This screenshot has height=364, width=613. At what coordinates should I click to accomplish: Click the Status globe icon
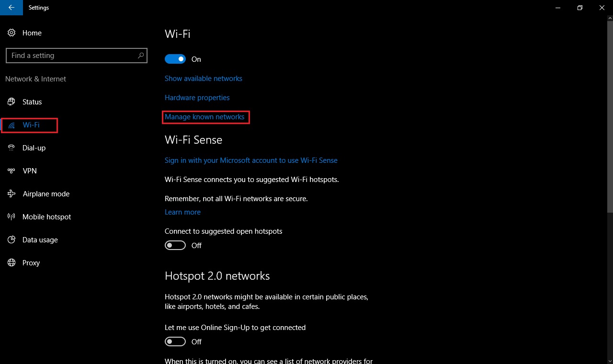tap(11, 102)
